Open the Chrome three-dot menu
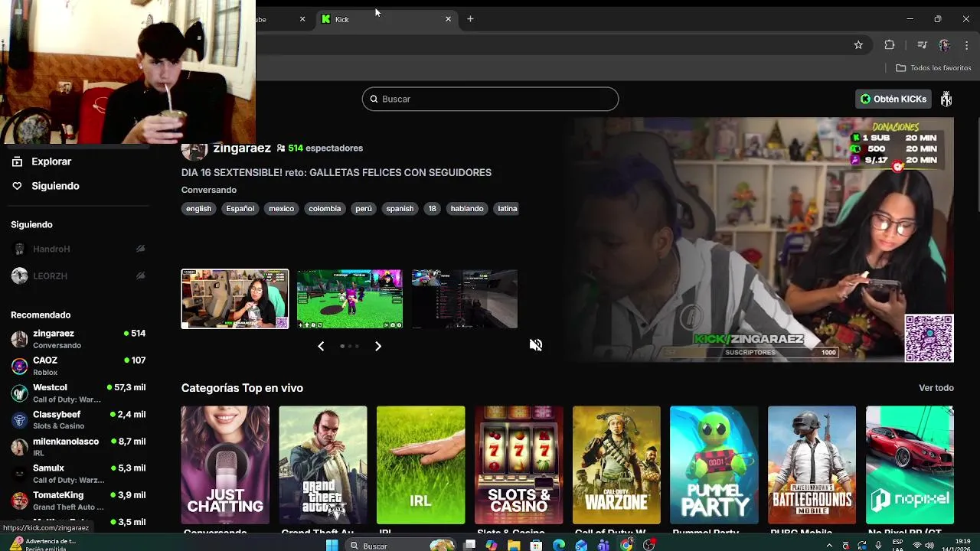This screenshot has height=551, width=980. click(967, 45)
